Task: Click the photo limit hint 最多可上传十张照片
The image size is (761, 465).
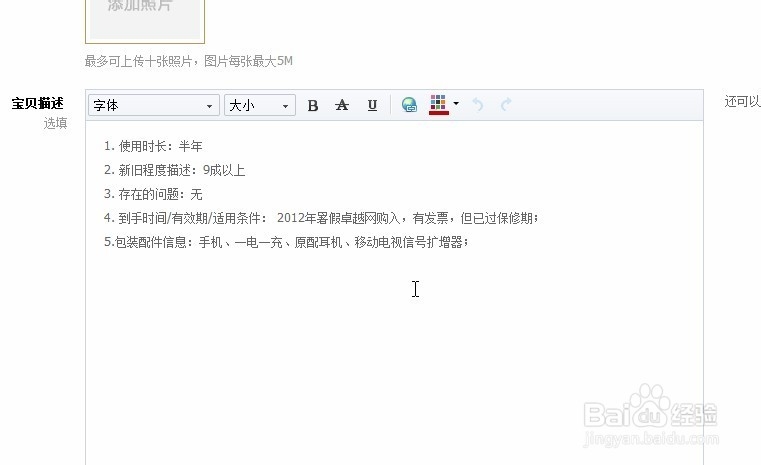Action: (x=189, y=61)
